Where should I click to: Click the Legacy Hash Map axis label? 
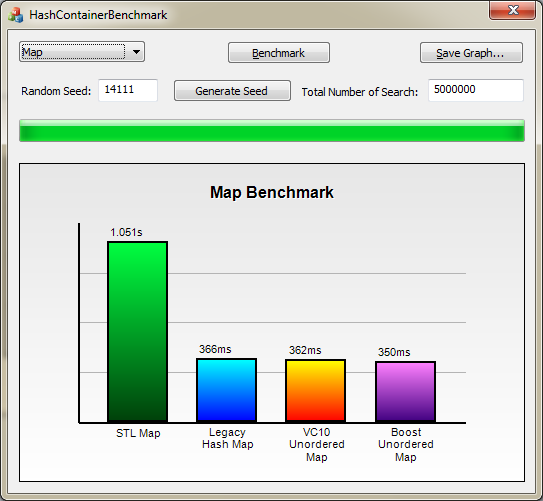coord(228,438)
